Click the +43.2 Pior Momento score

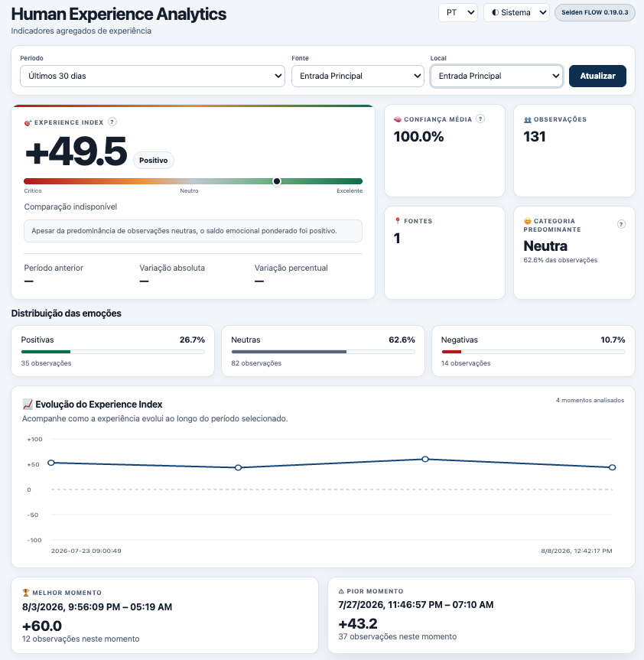click(358, 624)
